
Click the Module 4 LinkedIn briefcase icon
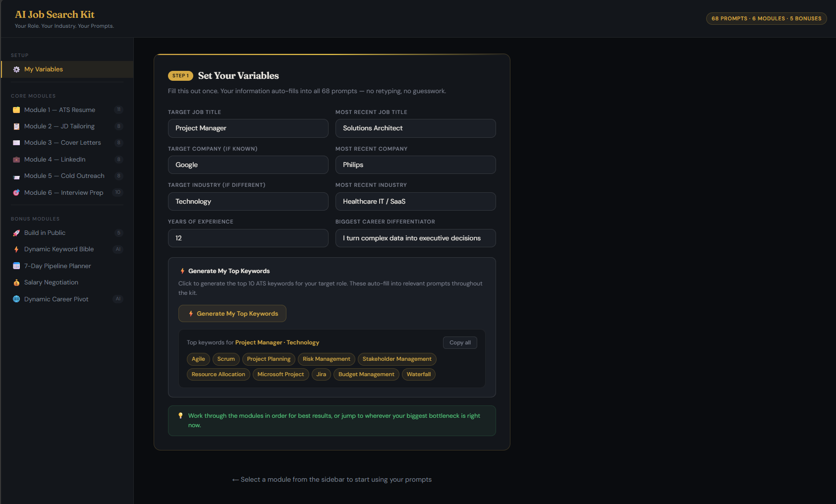[x=16, y=160]
